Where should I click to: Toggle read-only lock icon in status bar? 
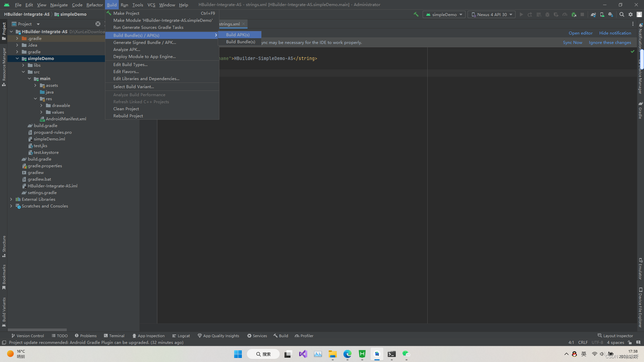click(x=630, y=343)
